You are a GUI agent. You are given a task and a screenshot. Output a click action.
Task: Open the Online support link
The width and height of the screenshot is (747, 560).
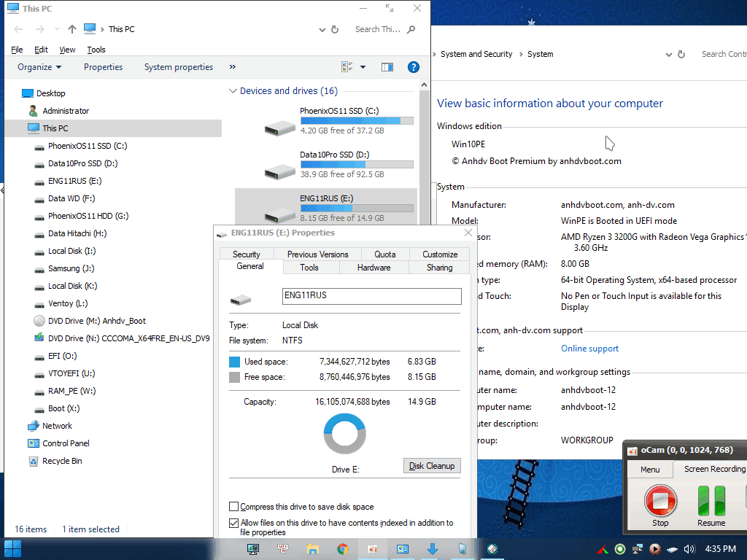(x=589, y=349)
